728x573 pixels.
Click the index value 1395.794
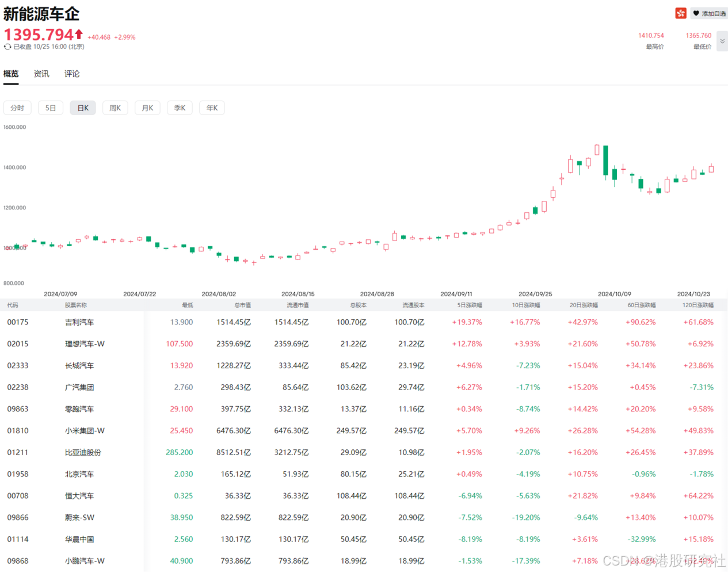(x=39, y=35)
